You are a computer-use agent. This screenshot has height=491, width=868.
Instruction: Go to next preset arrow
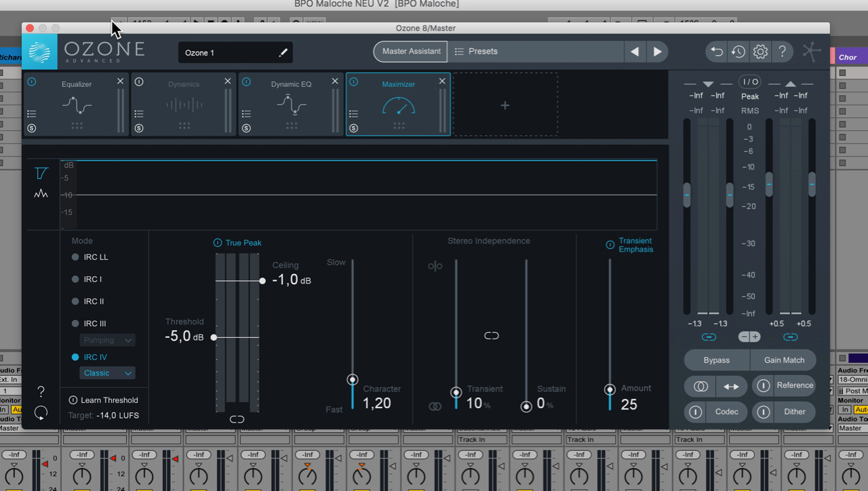click(657, 52)
